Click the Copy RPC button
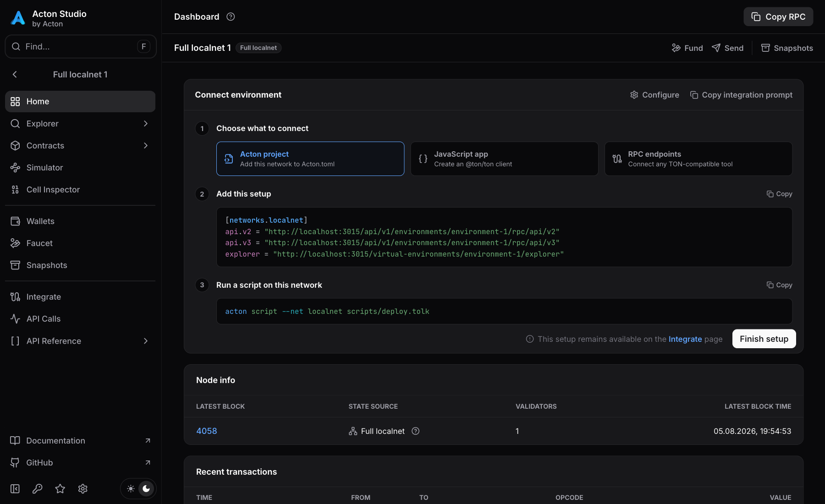The width and height of the screenshot is (825, 504). [x=778, y=16]
